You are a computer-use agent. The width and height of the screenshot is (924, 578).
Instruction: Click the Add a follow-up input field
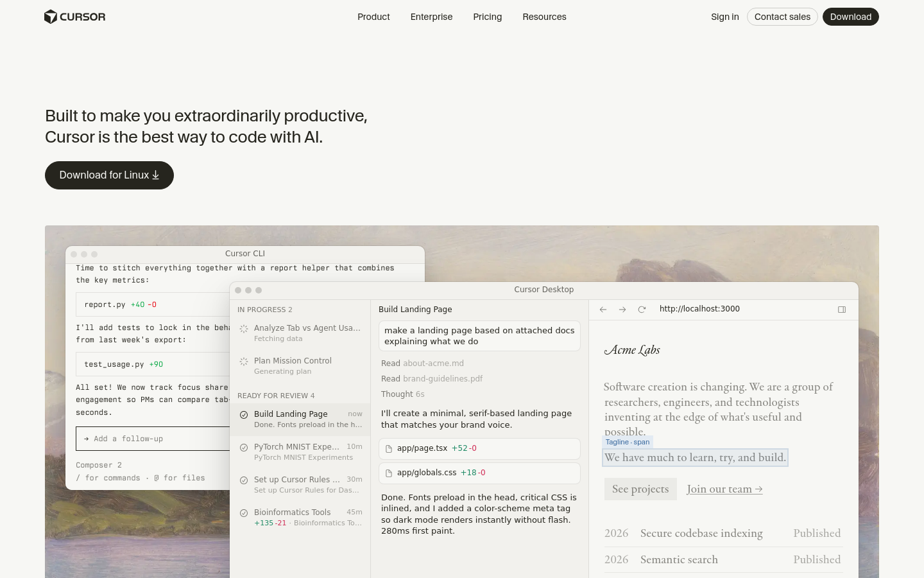(x=154, y=439)
